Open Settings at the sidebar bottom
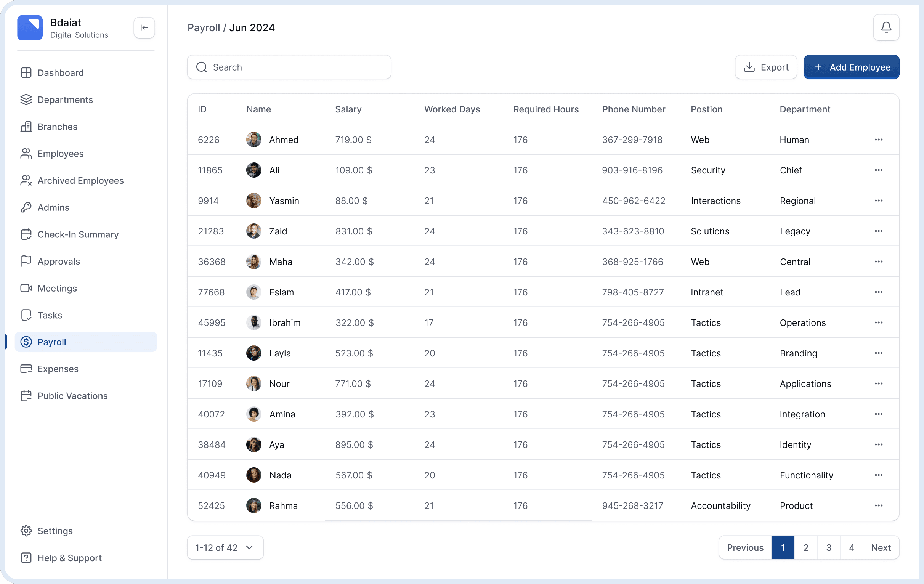The image size is (924, 584). coord(55,531)
